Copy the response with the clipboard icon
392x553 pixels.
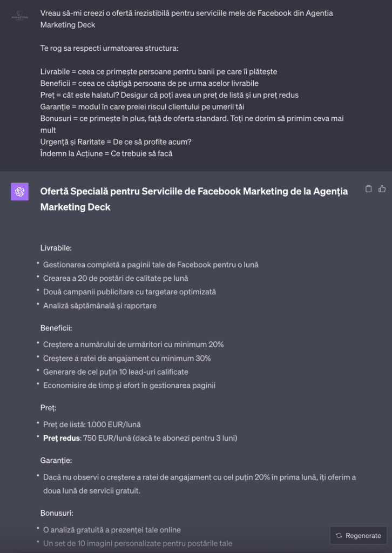click(x=368, y=188)
